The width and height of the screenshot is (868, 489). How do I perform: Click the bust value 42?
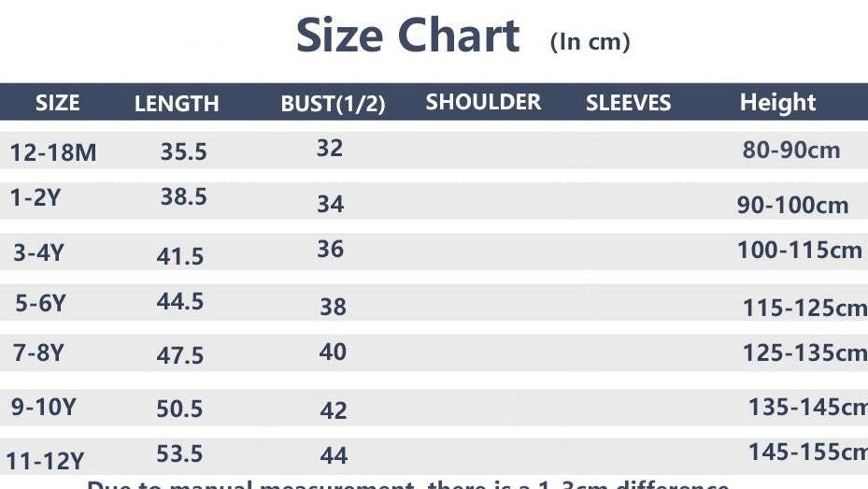tap(334, 410)
